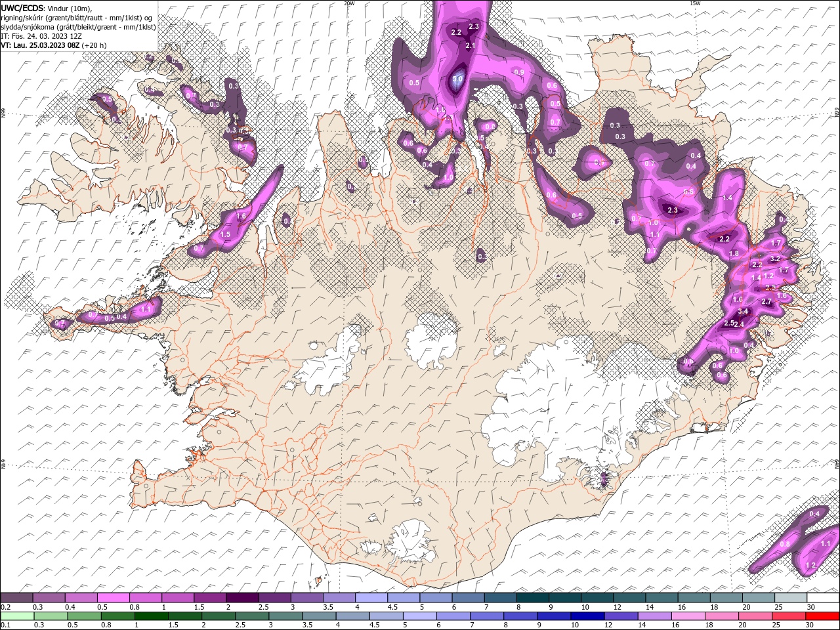Click the '3.2' precipitation value on the map

pos(774,259)
